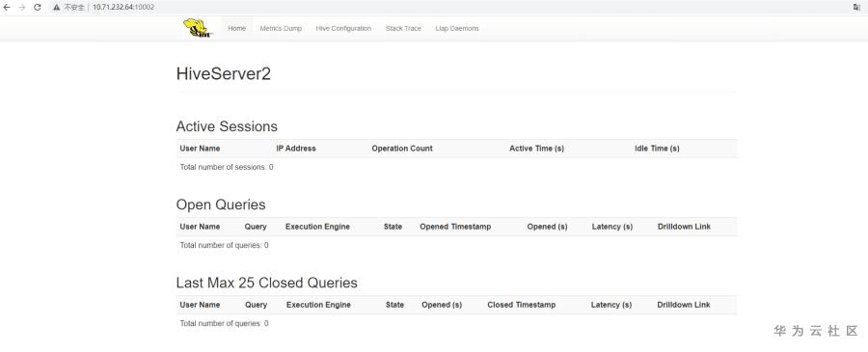This screenshot has height=352, width=868.
Task: Click Opened (s) column in Closed Queries
Action: [x=442, y=305]
